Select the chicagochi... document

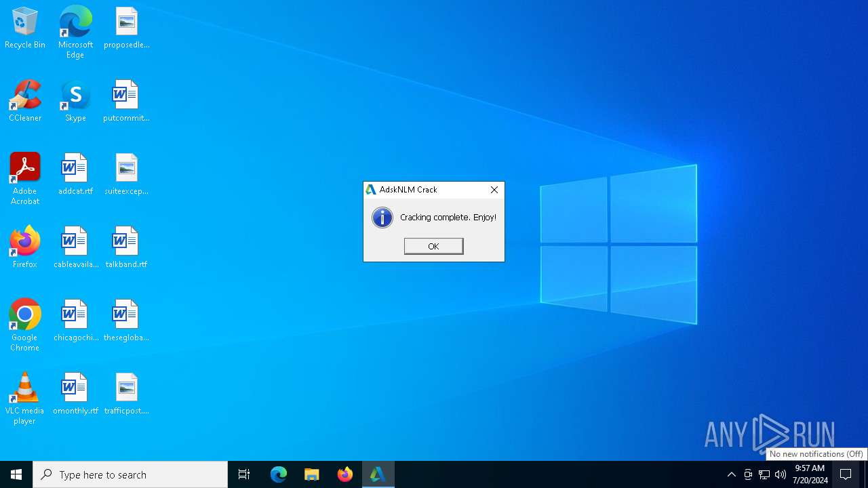point(75,321)
